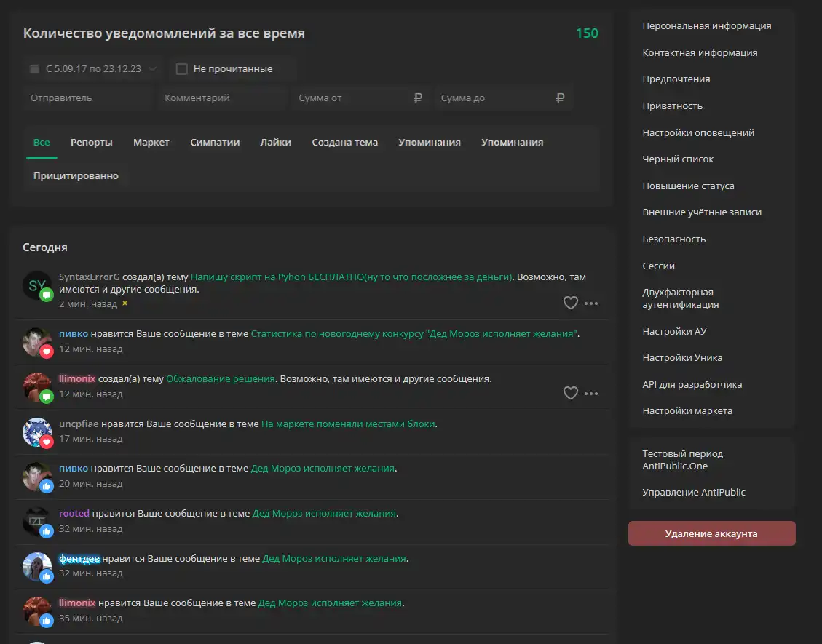
Task: Switch to the Маркет tab
Action: [x=151, y=142]
